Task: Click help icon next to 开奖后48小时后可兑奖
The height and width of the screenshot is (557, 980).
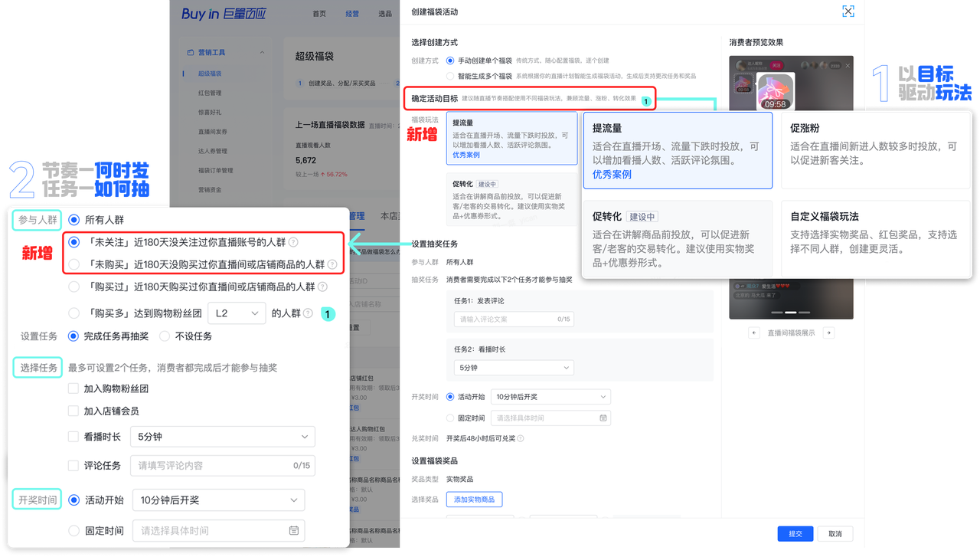Action: 521,438
